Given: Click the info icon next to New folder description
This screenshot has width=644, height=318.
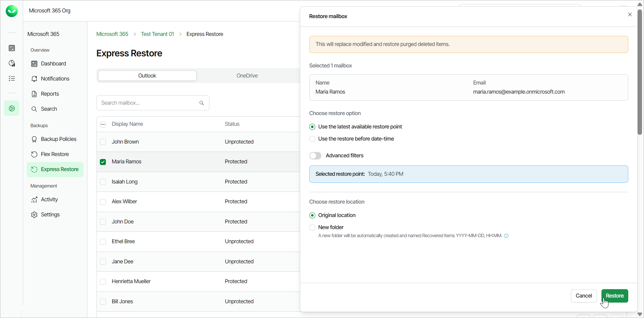Looking at the screenshot, I should tap(506, 236).
